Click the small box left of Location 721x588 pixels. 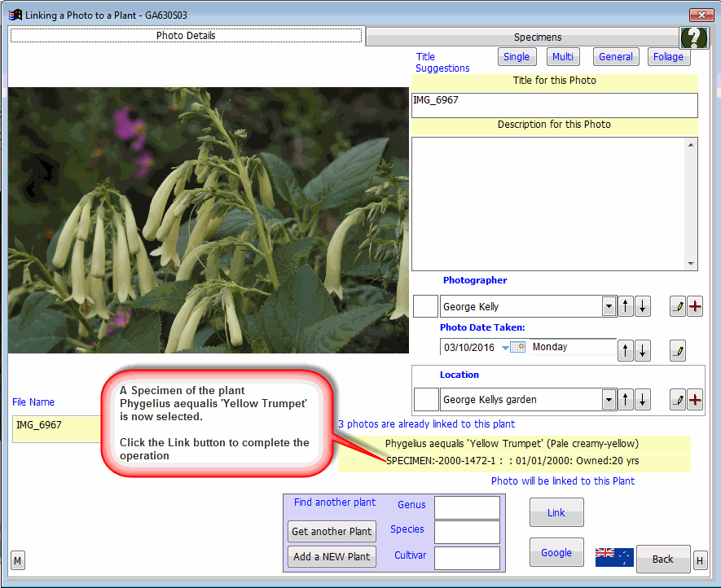pyautogui.click(x=426, y=400)
